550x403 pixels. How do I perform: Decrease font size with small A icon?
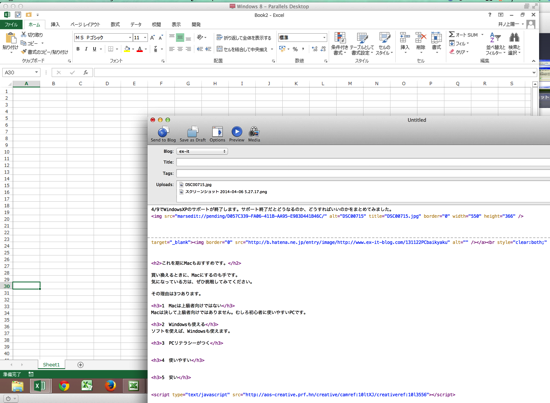(x=161, y=38)
